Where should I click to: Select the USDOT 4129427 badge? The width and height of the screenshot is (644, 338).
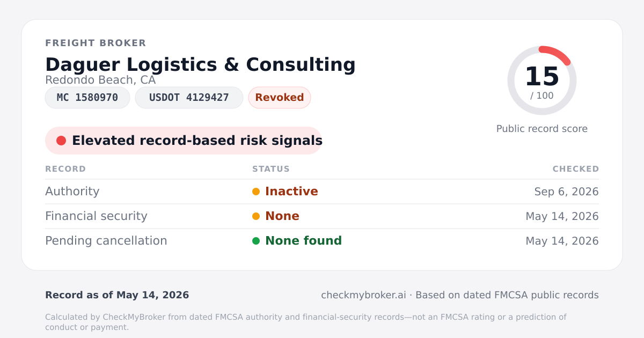[x=189, y=98]
